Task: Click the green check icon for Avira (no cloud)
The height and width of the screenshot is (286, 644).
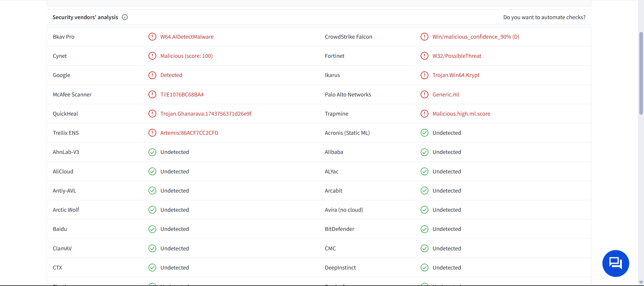Action: [425, 210]
